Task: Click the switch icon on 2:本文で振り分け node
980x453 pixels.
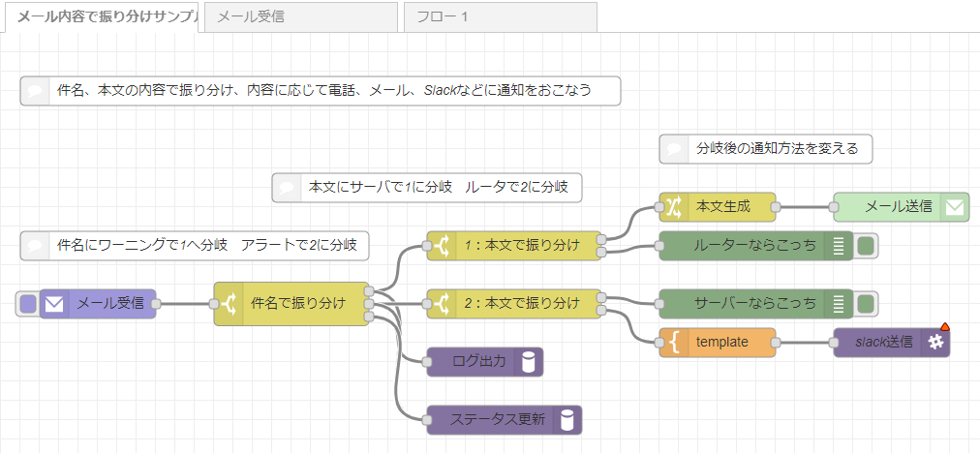Action: 441,304
